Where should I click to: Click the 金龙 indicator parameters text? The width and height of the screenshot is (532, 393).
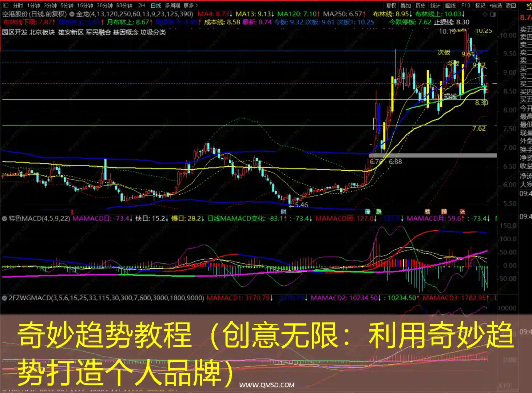pyautogui.click(x=135, y=14)
